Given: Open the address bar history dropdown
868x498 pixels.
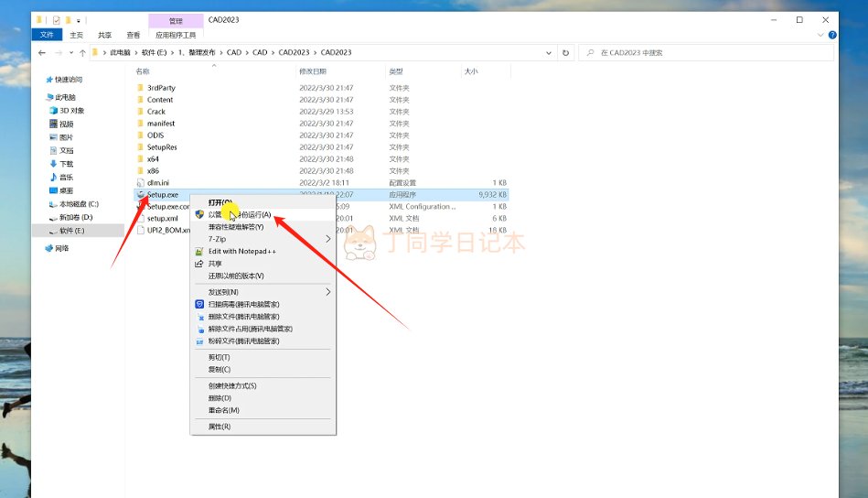Looking at the screenshot, I should (551, 53).
